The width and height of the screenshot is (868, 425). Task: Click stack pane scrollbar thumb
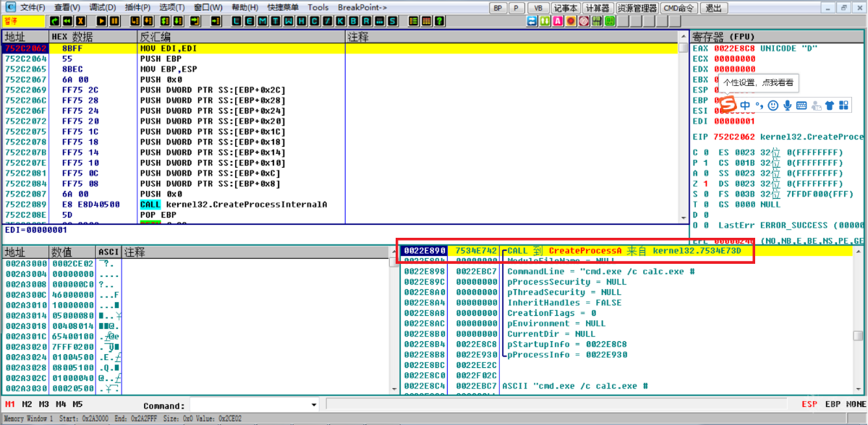pos(858,336)
